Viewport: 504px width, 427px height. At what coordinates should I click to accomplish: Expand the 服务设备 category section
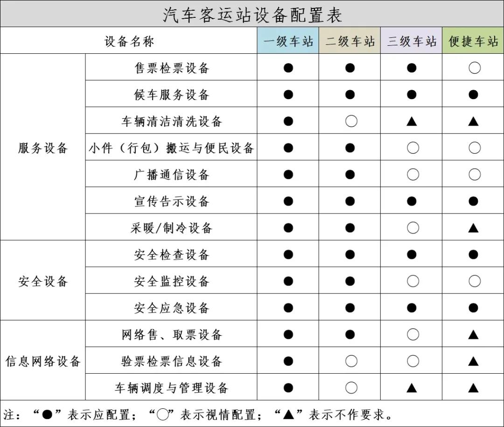click(43, 148)
